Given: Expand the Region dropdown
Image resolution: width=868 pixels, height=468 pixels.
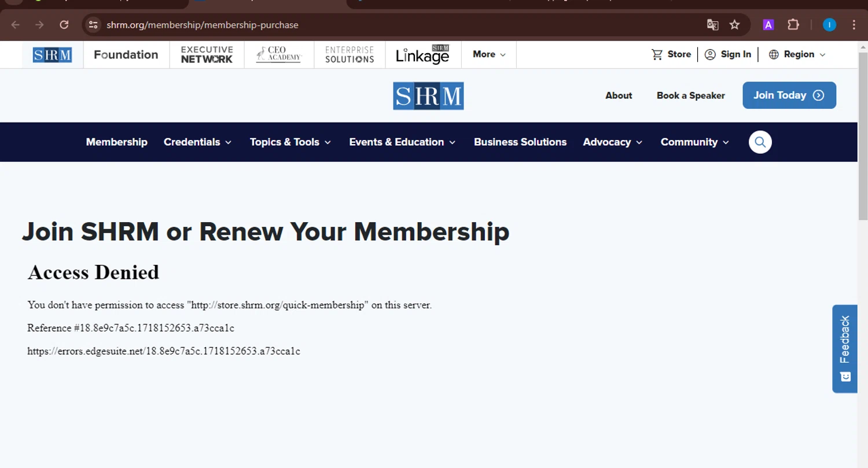Looking at the screenshot, I should 797,54.
